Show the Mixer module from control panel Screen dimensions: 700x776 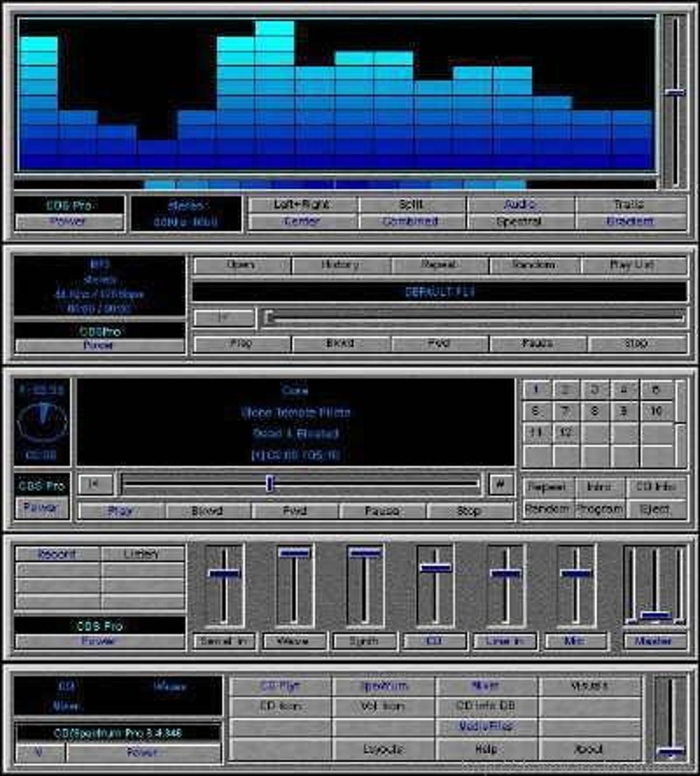(487, 686)
